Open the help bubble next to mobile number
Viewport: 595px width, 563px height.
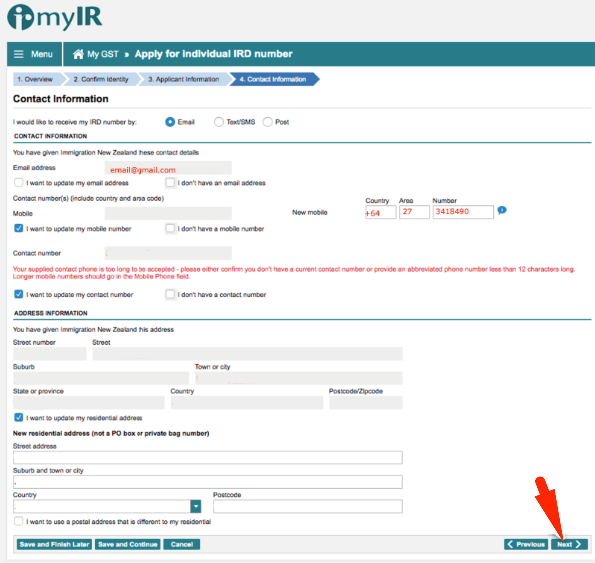[502, 210]
